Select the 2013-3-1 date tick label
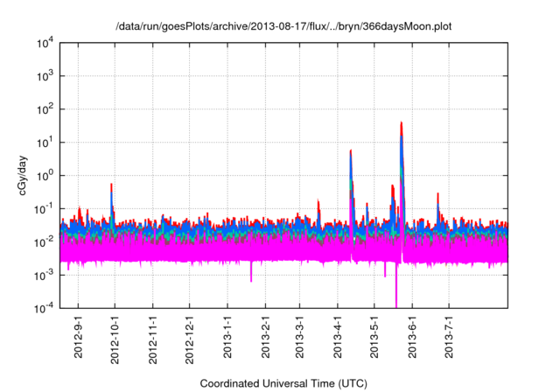This screenshot has width=560, height=392. (300, 336)
